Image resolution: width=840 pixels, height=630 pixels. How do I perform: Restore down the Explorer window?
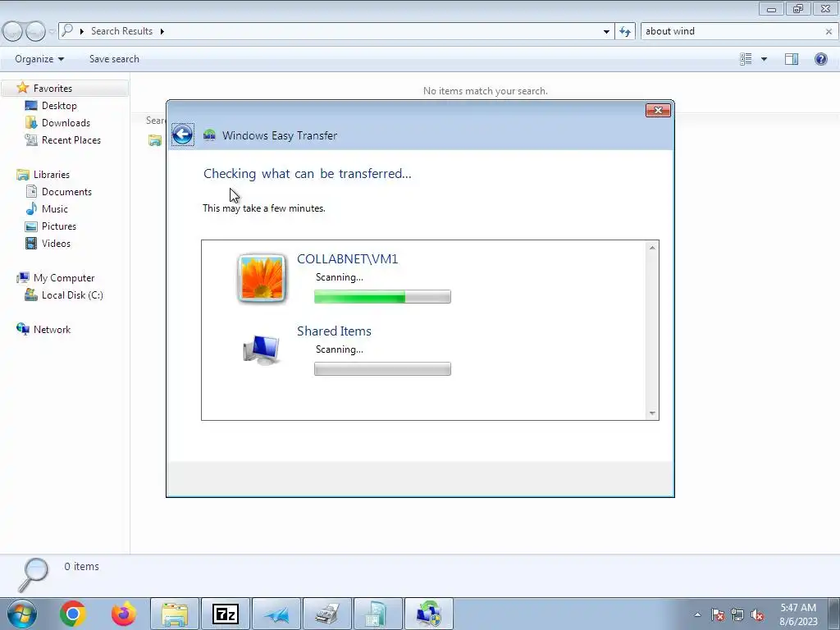(x=797, y=8)
